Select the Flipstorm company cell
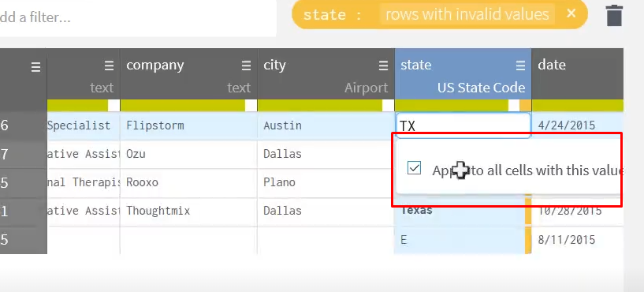 [x=189, y=125]
